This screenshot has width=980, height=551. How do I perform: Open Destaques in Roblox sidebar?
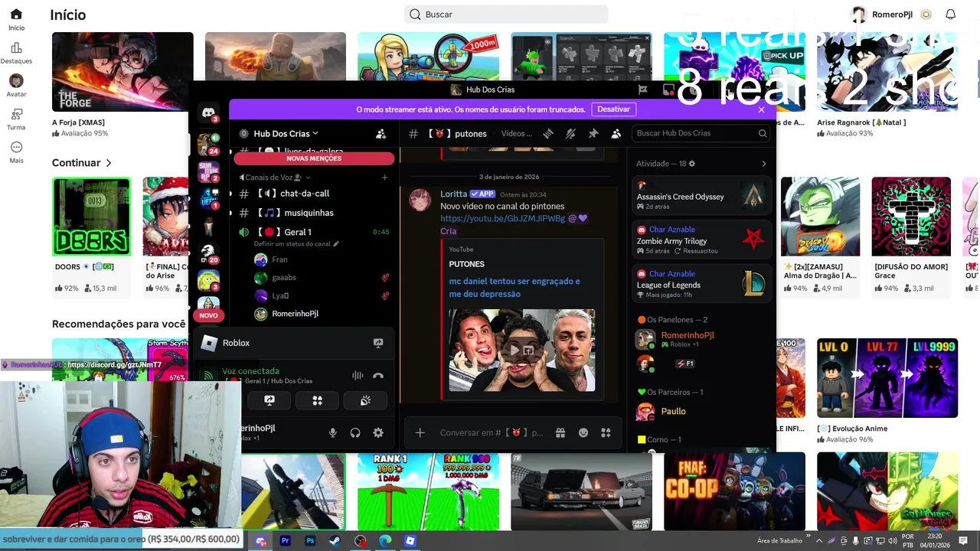pos(16,53)
